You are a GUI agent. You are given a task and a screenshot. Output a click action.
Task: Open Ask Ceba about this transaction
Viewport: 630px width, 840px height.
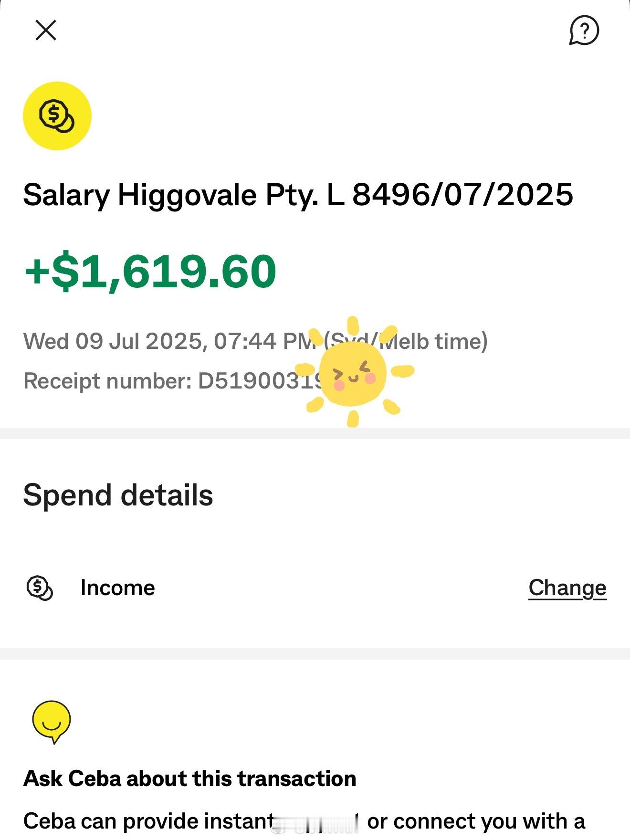point(189,778)
